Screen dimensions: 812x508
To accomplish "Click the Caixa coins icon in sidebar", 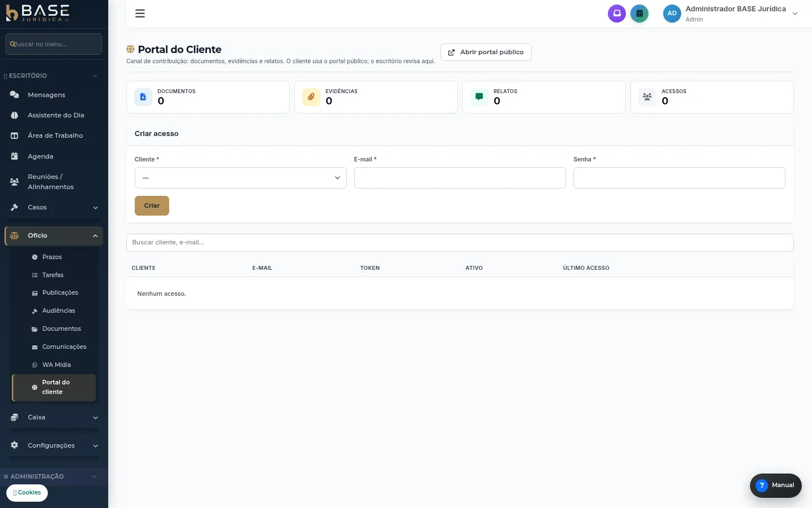I will pyautogui.click(x=15, y=417).
